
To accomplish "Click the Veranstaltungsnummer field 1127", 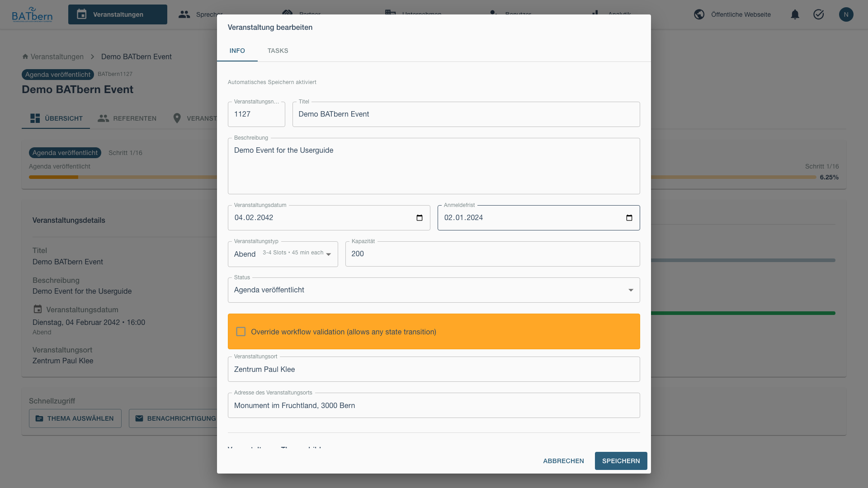I will tap(256, 114).
